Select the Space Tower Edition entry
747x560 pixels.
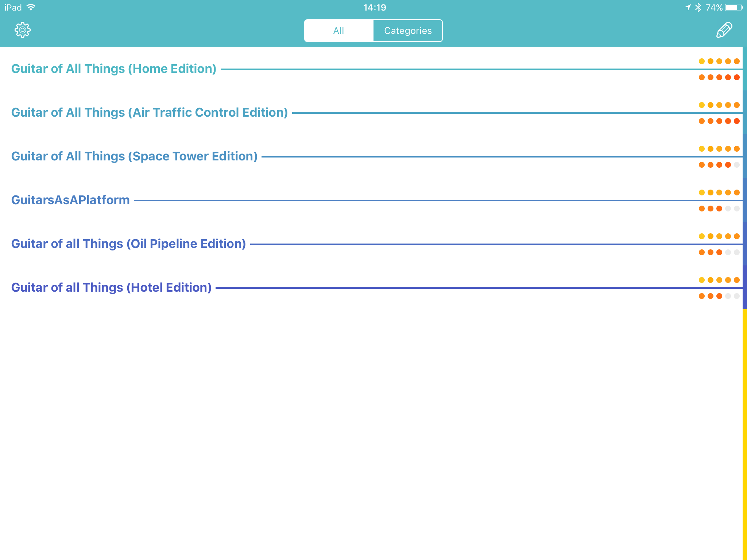(134, 156)
